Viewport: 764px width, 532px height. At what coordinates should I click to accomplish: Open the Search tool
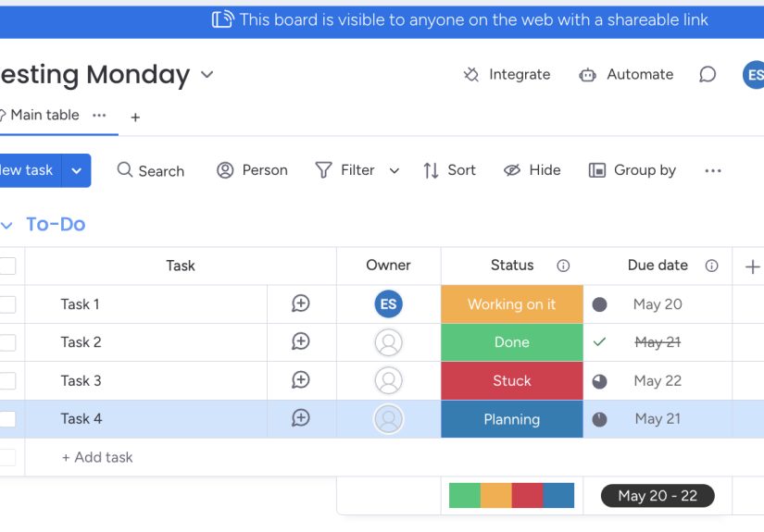point(151,170)
